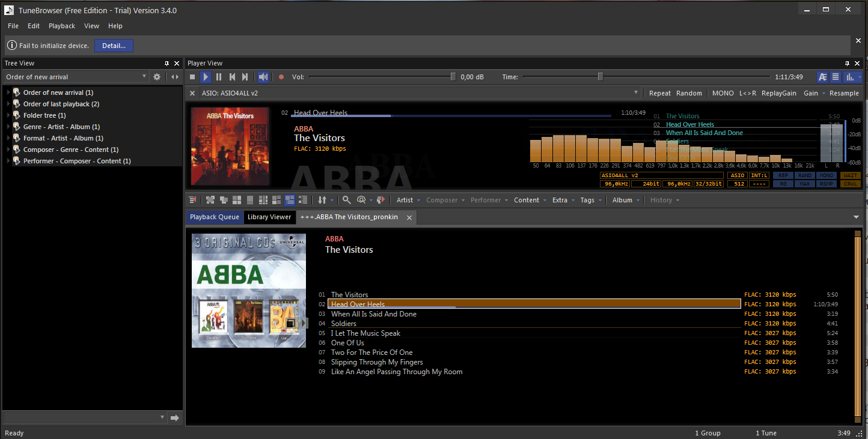The image size is (868, 439).
Task: Toggle the RAND status indicator
Action: (805, 175)
